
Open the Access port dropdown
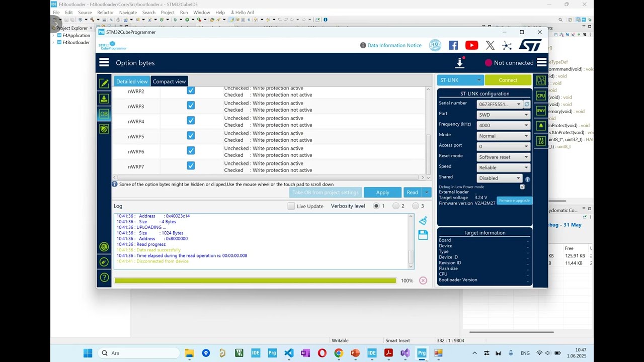coord(504,146)
